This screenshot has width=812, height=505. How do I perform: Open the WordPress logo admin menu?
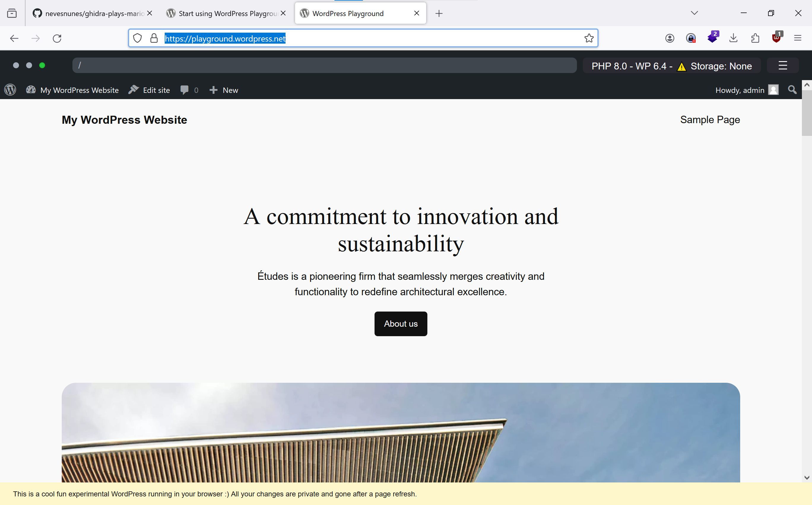(10, 90)
